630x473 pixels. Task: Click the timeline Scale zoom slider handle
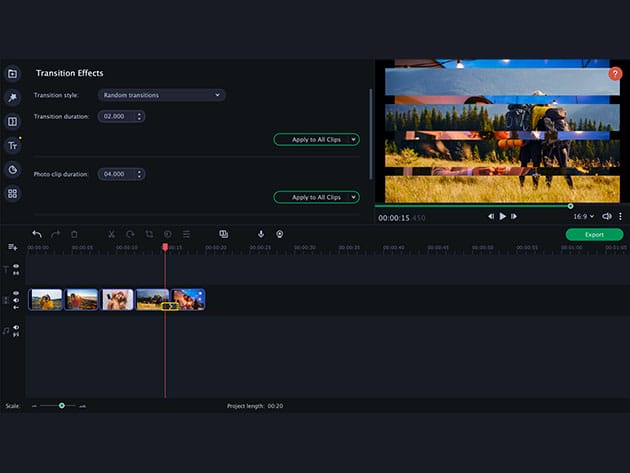click(62, 405)
